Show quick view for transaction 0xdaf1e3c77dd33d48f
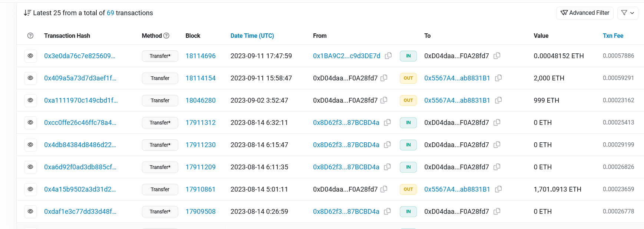 (x=30, y=211)
